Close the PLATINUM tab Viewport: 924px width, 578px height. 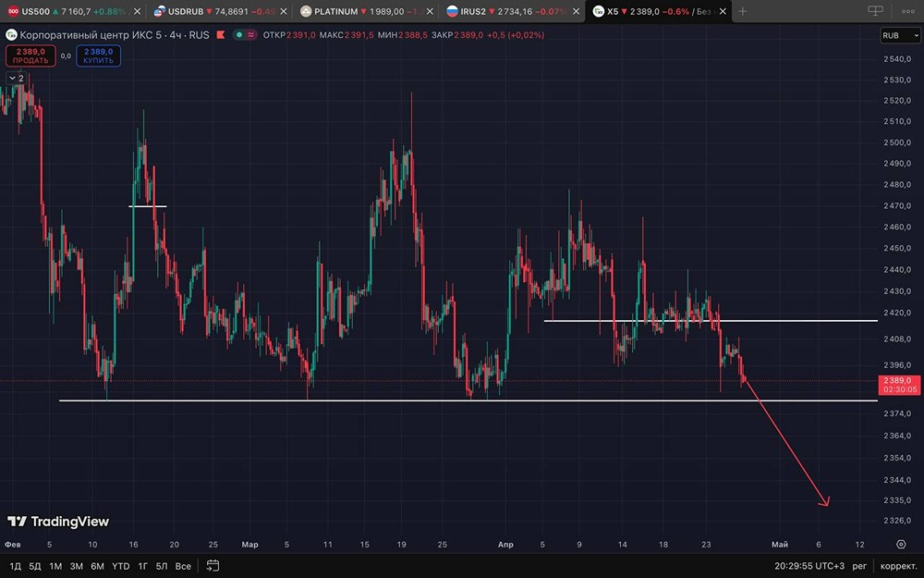tap(430, 11)
